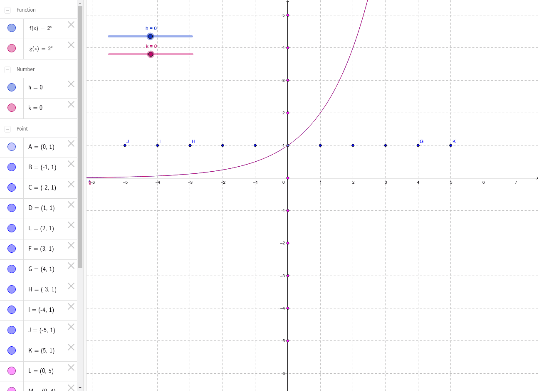Click point I on the graph

click(x=157, y=145)
